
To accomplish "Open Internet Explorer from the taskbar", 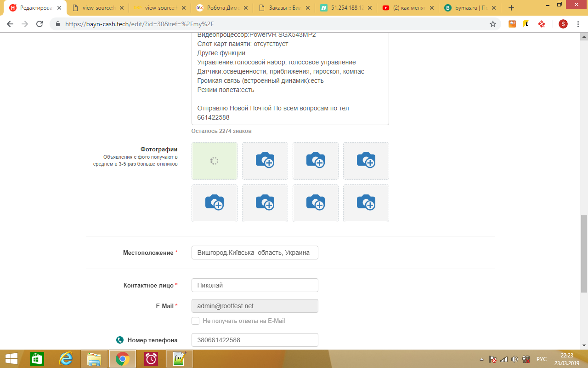I will click(66, 359).
